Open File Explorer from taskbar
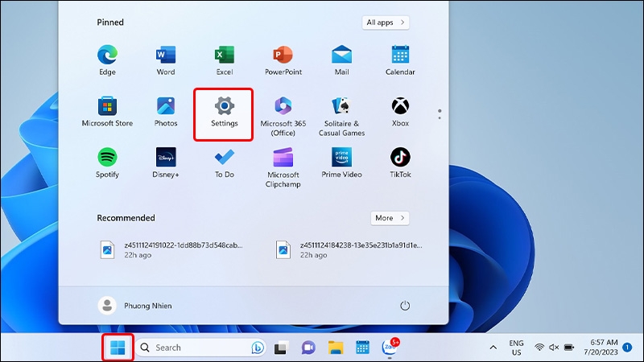Viewport: 644px width, 362px height. click(336, 348)
